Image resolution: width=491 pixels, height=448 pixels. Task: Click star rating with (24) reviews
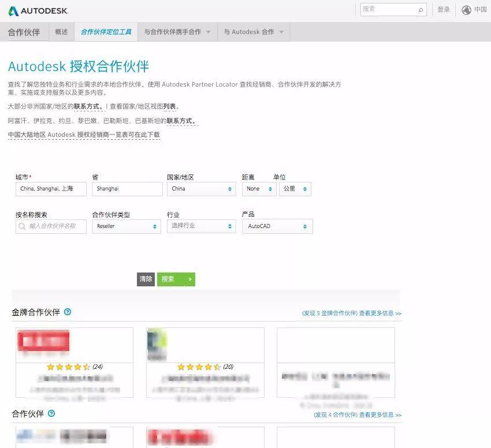tap(75, 367)
